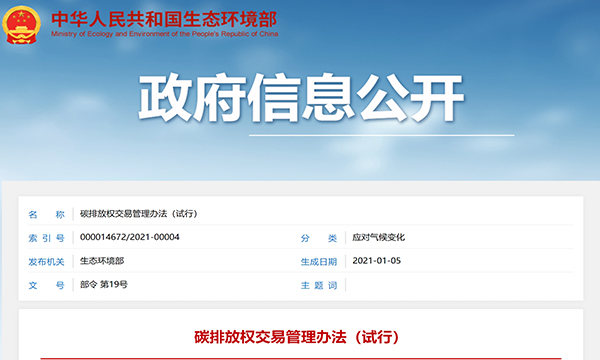Click the national emblem logo icon
The width and height of the screenshot is (600, 360).
(x=21, y=25)
